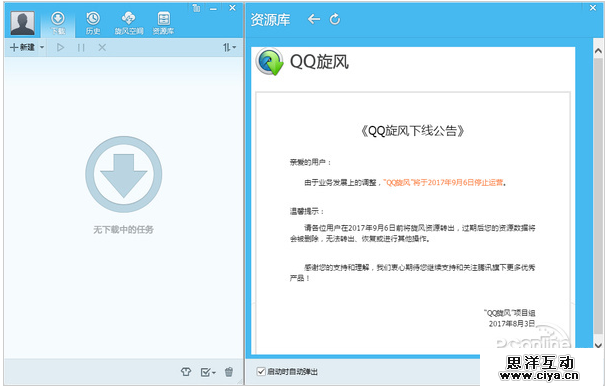Open the skin shirt icon
Viewport: 608px width, 391px height.
click(x=186, y=372)
